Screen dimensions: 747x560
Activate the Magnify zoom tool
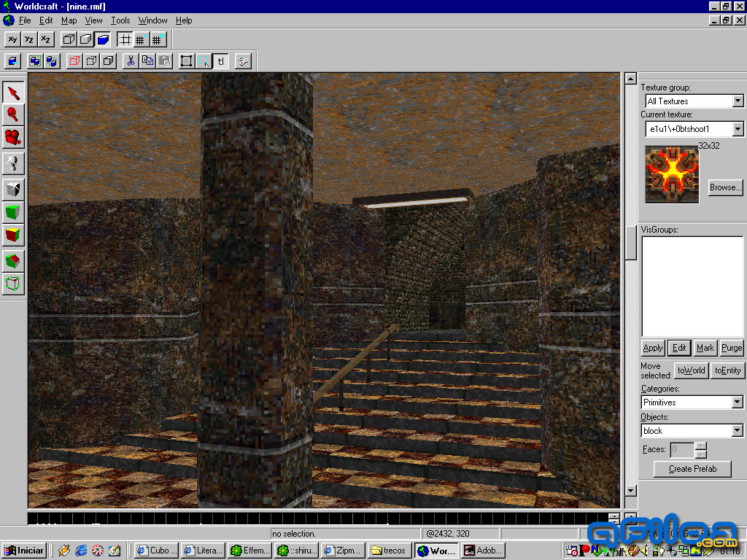[13, 114]
